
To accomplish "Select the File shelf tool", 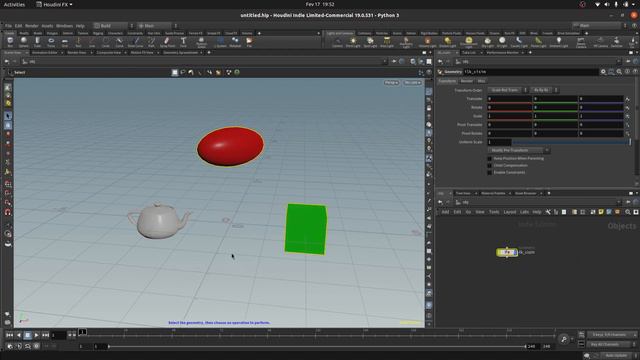I will pyautogui.click(x=249, y=41).
